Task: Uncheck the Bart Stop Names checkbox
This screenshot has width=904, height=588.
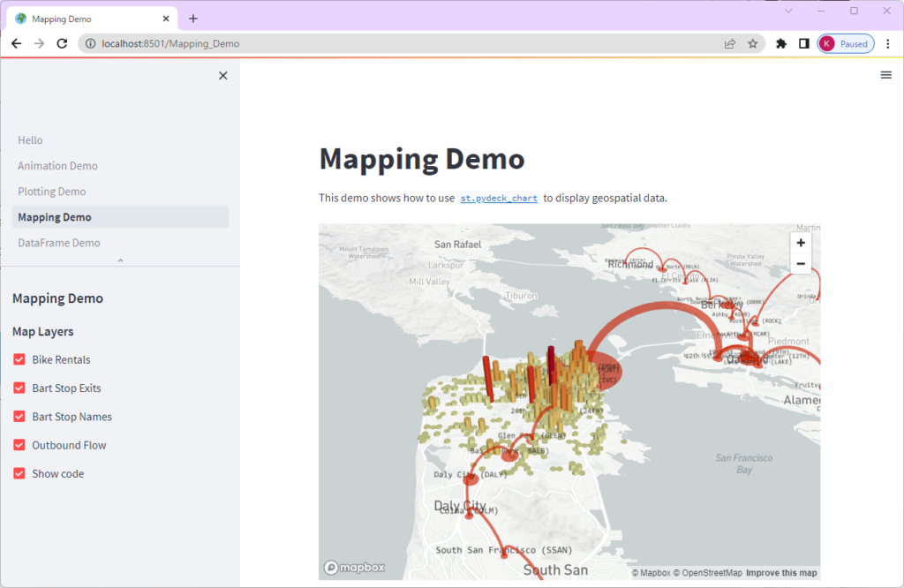Action: pyautogui.click(x=19, y=417)
